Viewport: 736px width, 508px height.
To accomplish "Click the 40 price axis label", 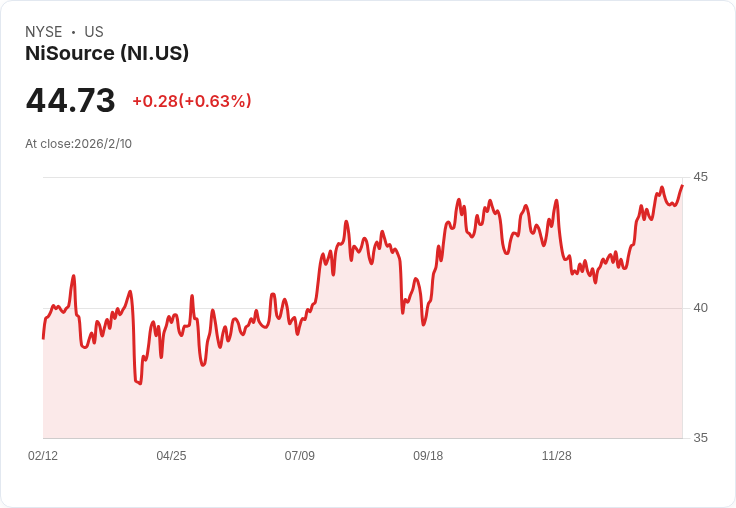I will [x=700, y=307].
